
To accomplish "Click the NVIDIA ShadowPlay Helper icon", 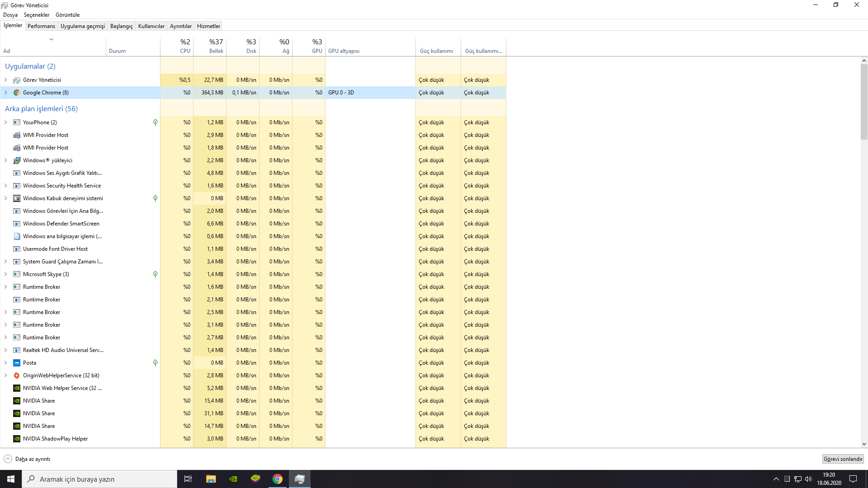I will click(x=17, y=439).
